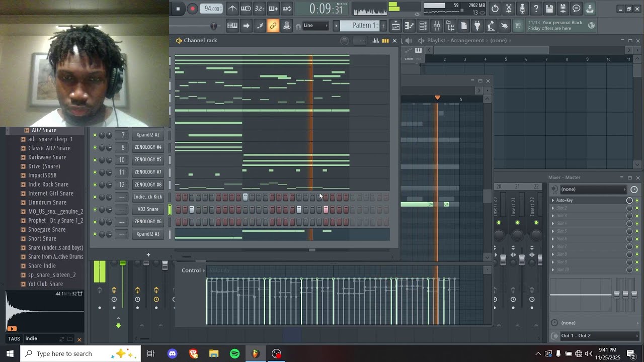Mute the Xpand!2 #3 channel
Screen dimensions: 644x362
pos(95,234)
